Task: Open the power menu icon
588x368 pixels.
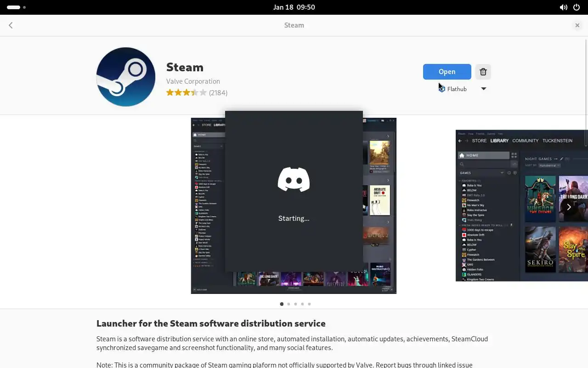Action: tap(577, 7)
